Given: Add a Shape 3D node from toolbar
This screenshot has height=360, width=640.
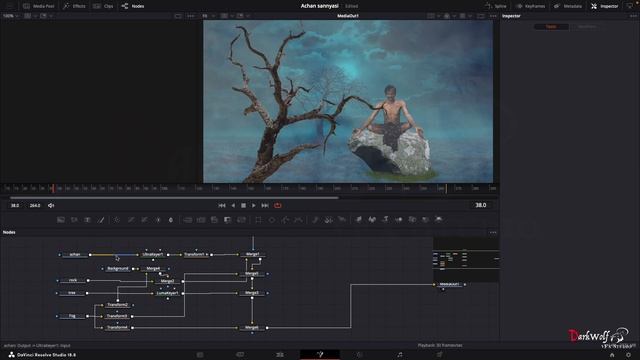Looking at the screenshot, I should pyautogui.click(x=372, y=220).
